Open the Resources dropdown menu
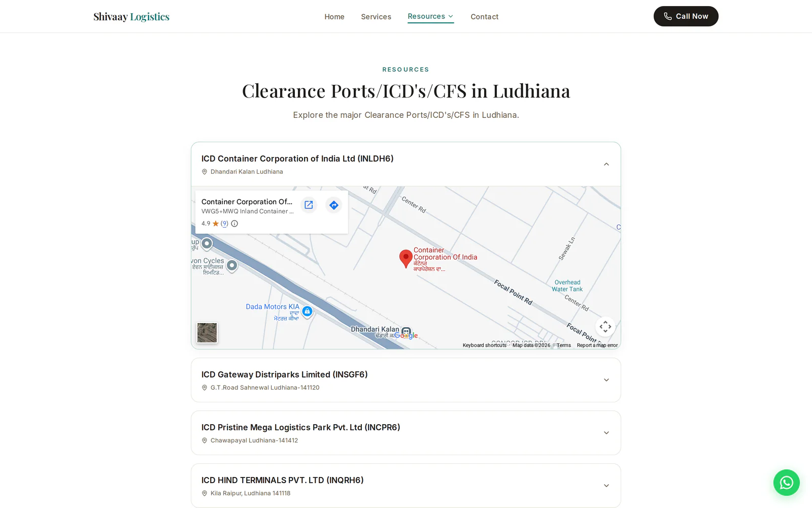 (430, 16)
